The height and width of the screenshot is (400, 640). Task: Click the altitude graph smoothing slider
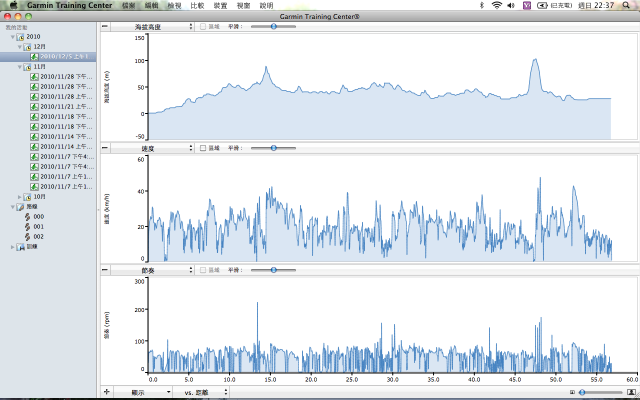(x=273, y=27)
